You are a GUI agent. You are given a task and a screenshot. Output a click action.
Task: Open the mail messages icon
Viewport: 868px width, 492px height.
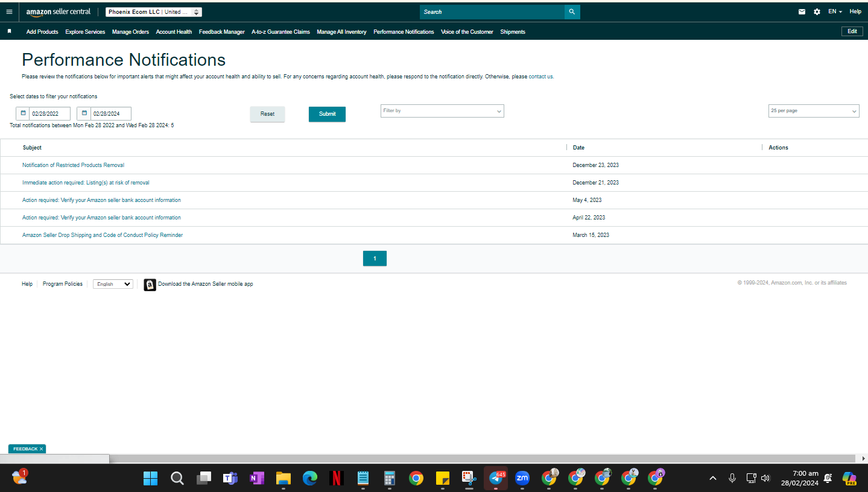(802, 11)
